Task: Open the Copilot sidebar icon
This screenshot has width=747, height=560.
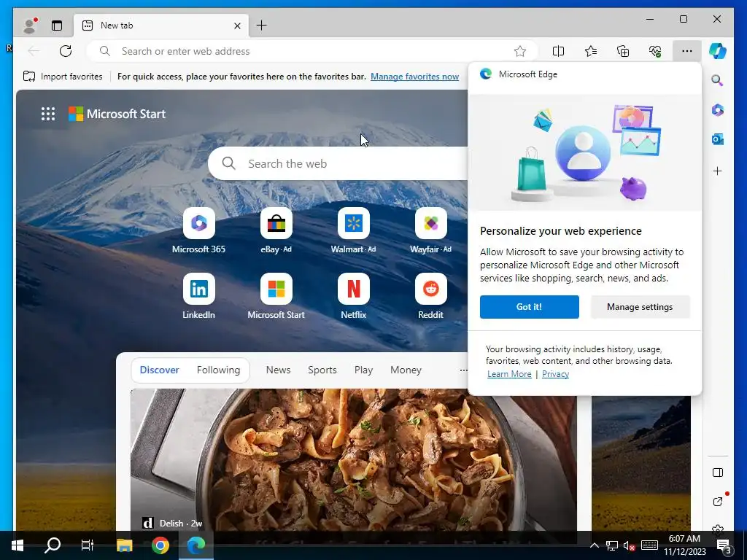Action: coord(718,51)
